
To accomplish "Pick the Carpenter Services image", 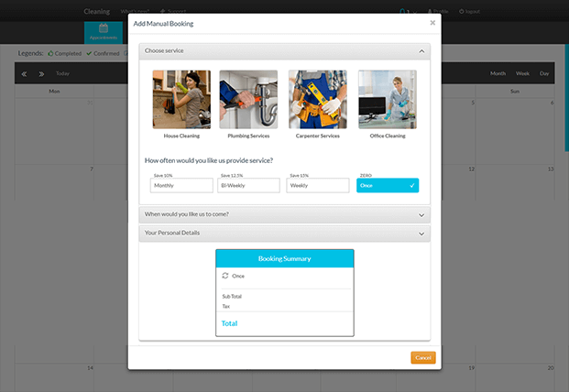I will [x=318, y=99].
